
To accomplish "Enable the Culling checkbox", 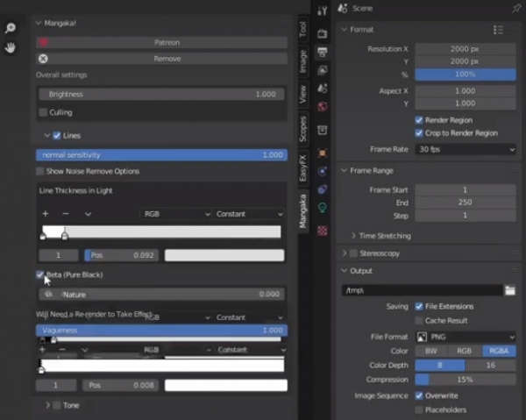I will [43, 112].
